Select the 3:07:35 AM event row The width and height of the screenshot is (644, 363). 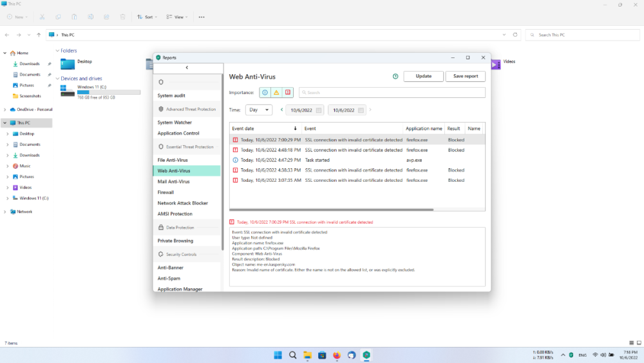pos(357,180)
